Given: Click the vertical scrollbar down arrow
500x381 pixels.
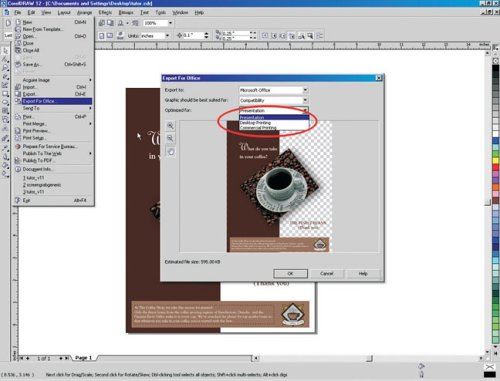Looking at the screenshot, I should pyautogui.click(x=488, y=352).
